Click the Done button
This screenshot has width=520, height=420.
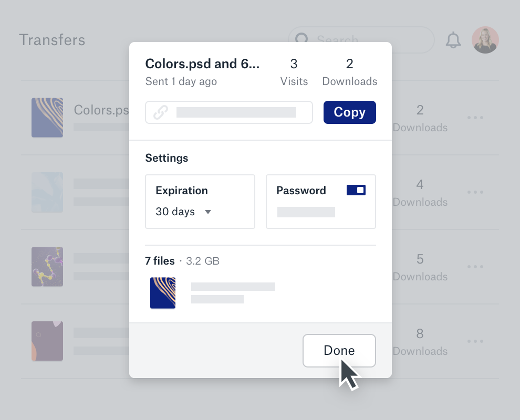click(x=339, y=351)
